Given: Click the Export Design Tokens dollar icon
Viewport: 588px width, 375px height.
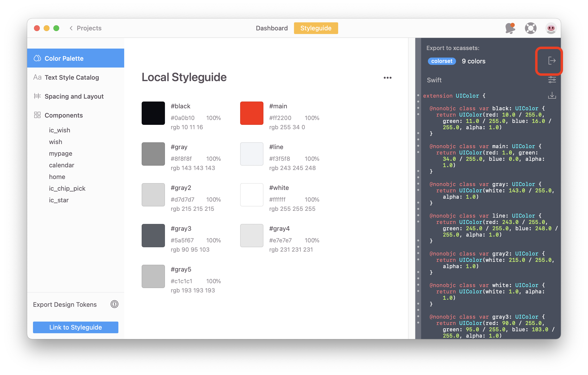Looking at the screenshot, I should 114,304.
